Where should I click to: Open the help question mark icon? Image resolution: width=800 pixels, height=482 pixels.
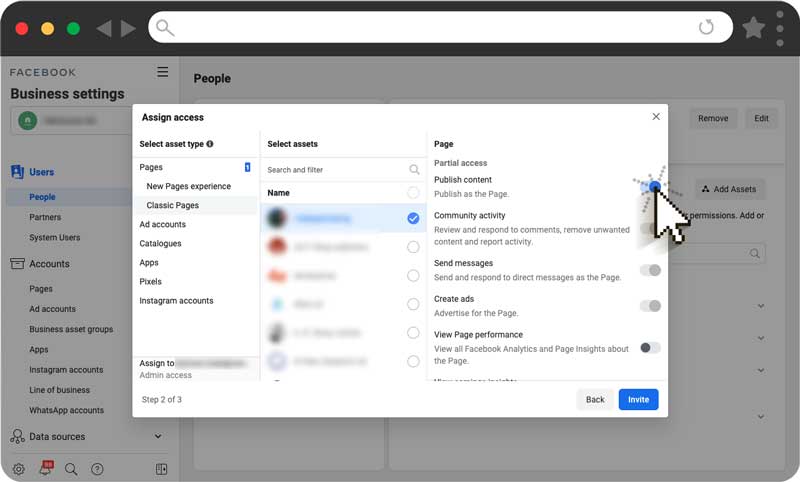[97, 468]
